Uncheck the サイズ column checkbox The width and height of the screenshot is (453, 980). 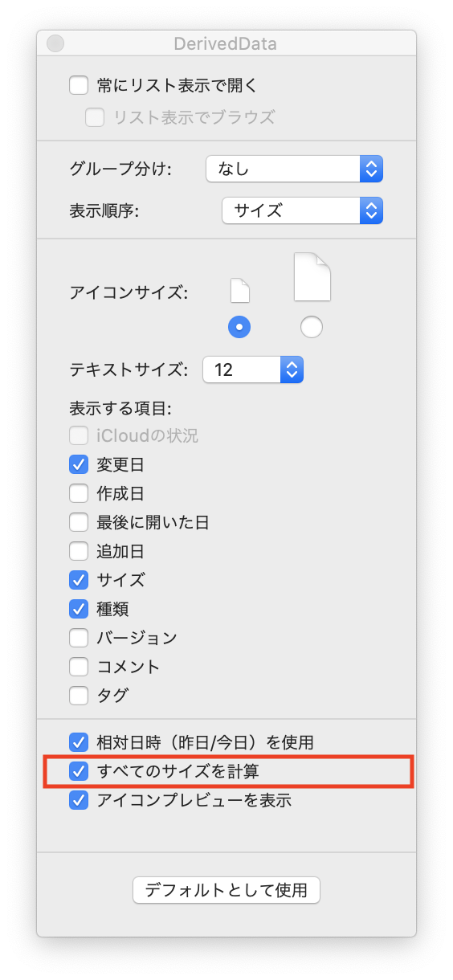[79, 579]
